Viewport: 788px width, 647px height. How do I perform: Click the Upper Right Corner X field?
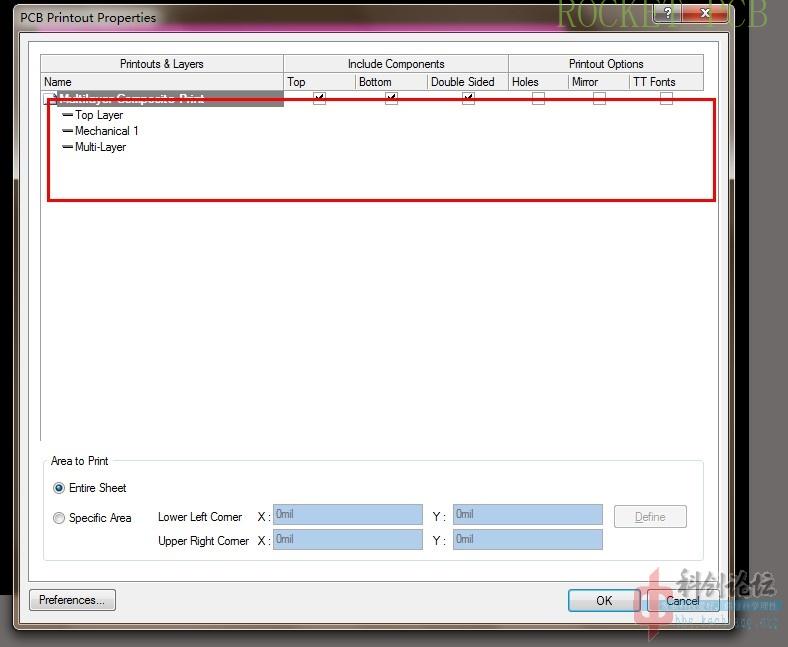click(x=347, y=540)
